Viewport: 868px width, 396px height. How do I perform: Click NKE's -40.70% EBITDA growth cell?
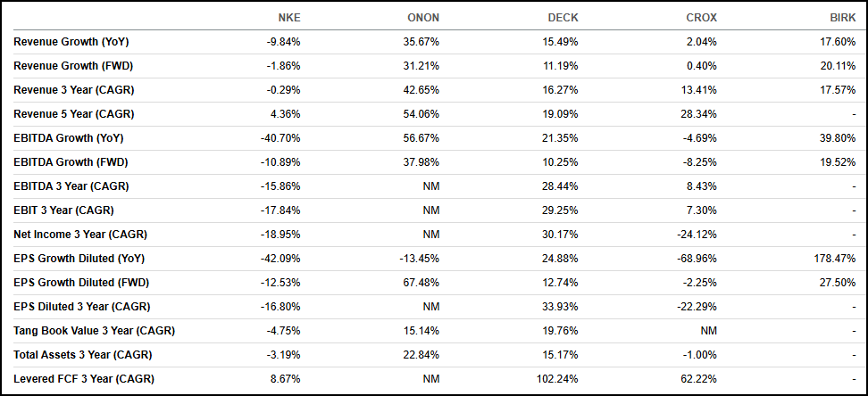pyautogui.click(x=280, y=138)
